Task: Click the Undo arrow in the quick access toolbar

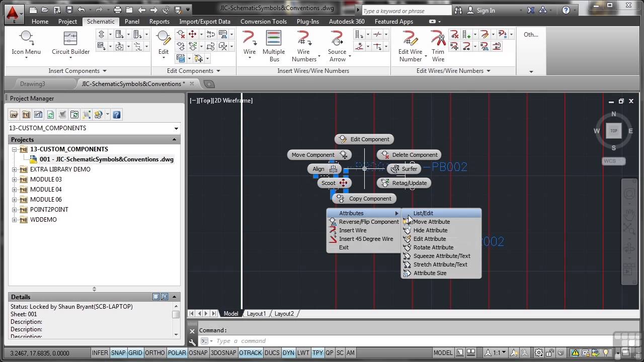Action: (82, 10)
